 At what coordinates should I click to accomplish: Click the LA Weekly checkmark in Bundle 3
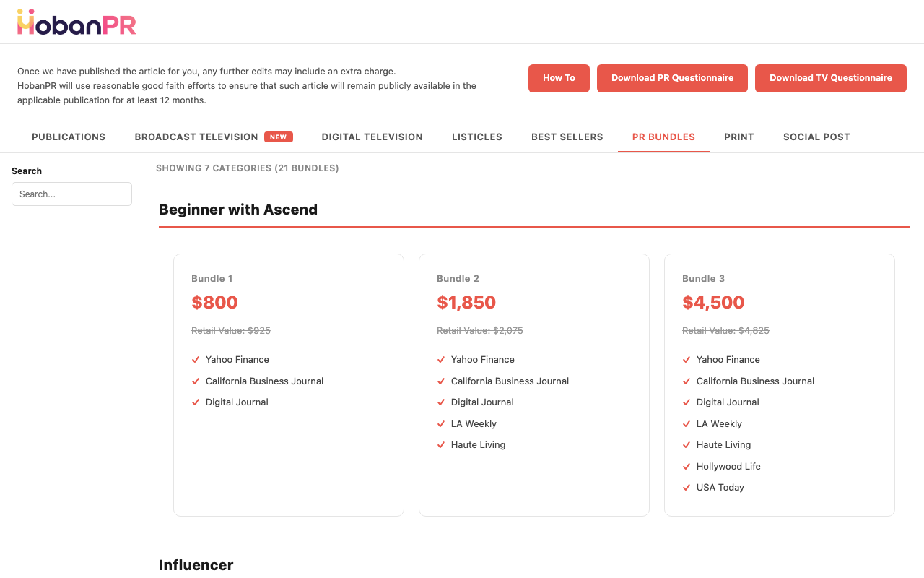686,423
